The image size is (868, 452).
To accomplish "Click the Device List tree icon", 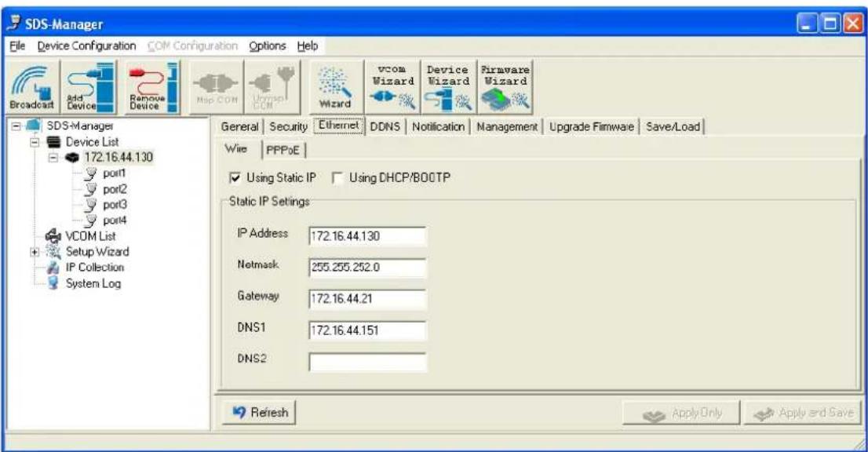I will click(53, 141).
